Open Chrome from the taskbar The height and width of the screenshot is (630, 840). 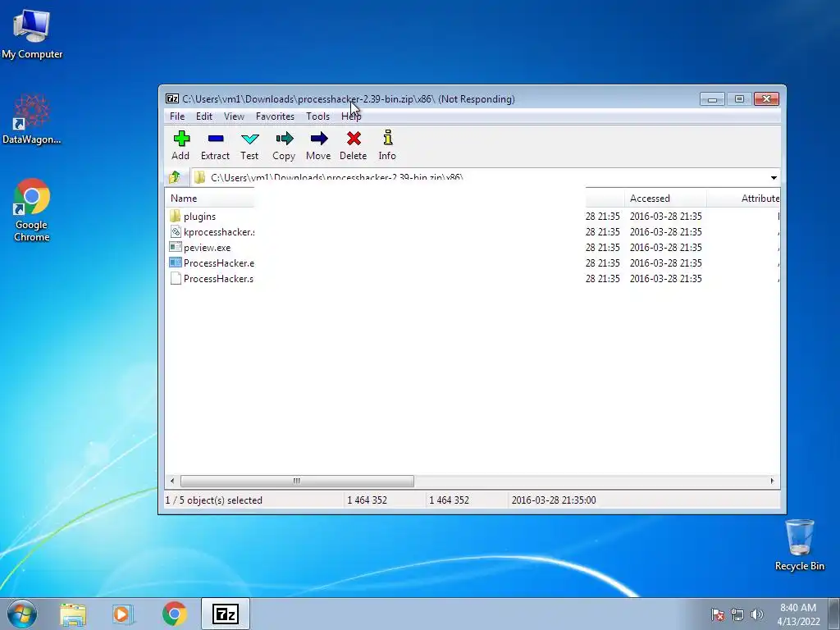(x=174, y=614)
